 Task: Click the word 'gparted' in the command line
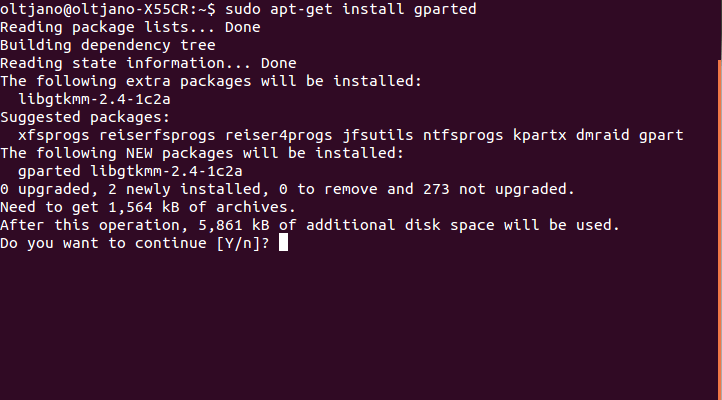tap(445, 9)
